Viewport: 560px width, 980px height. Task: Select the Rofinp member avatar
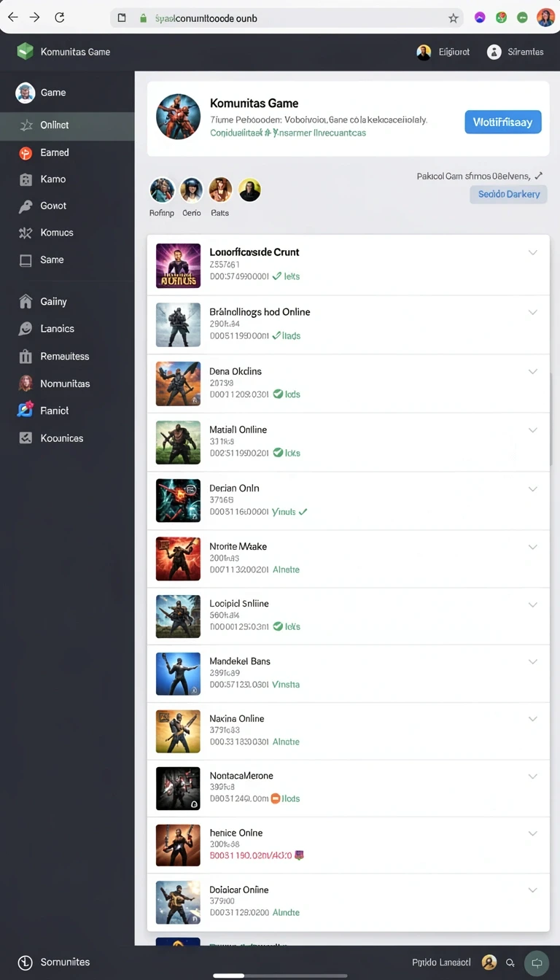point(162,190)
